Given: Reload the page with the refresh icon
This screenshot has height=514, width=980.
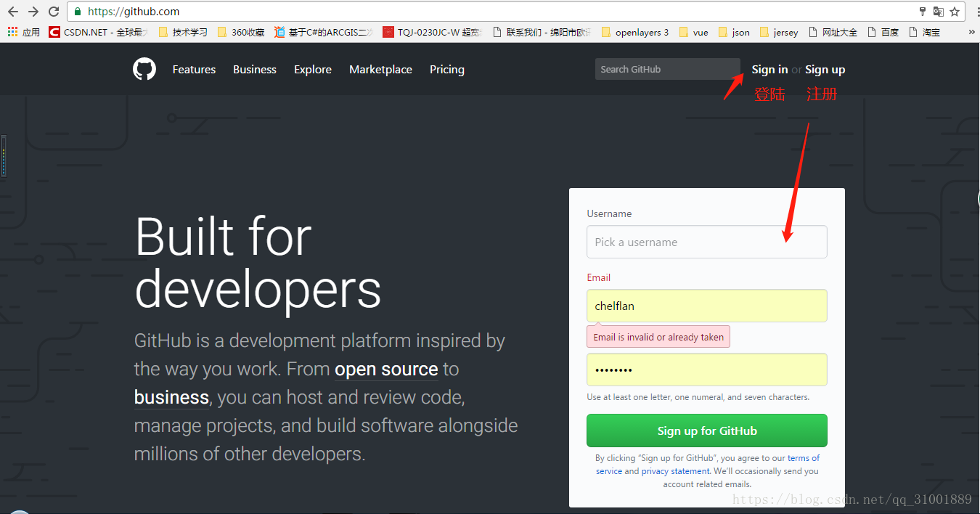Looking at the screenshot, I should click(54, 12).
